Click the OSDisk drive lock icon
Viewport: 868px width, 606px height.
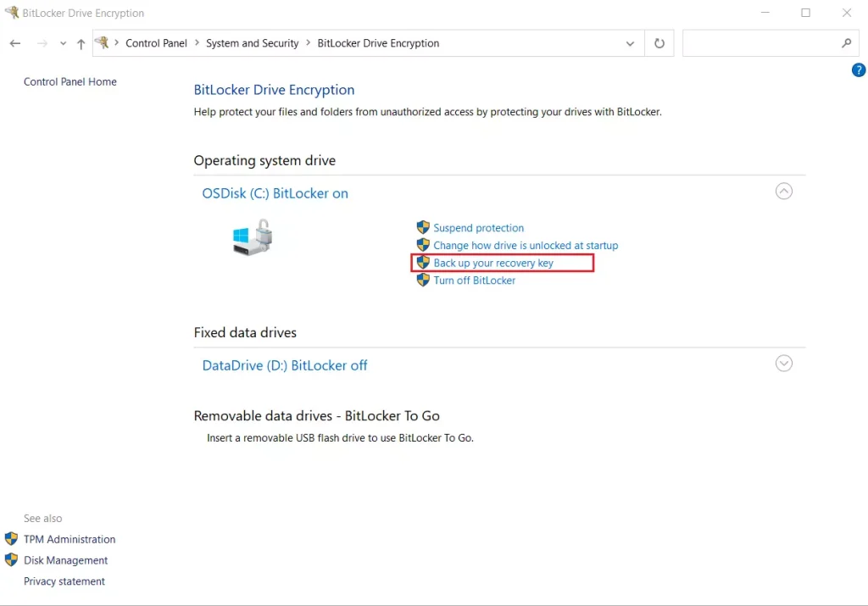click(253, 236)
